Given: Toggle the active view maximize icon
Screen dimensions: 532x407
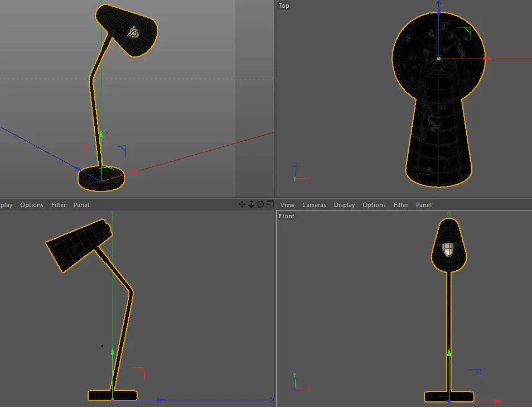Looking at the screenshot, I should (270, 204).
